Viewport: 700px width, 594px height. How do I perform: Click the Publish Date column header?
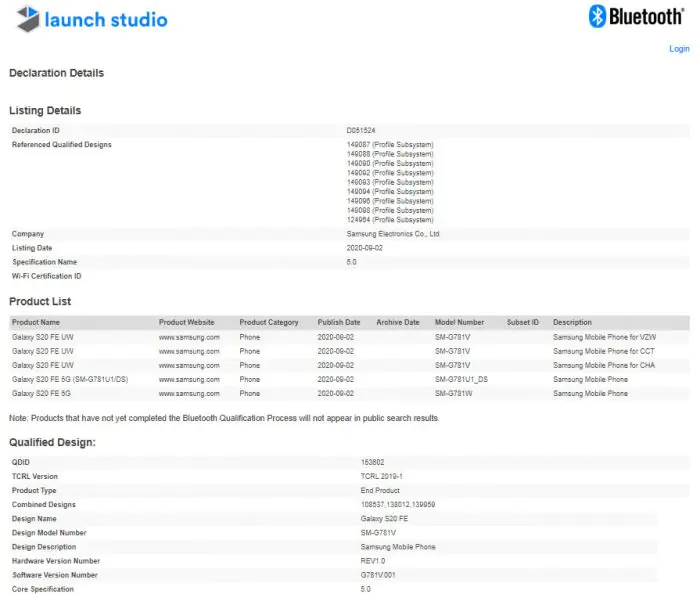pos(339,322)
